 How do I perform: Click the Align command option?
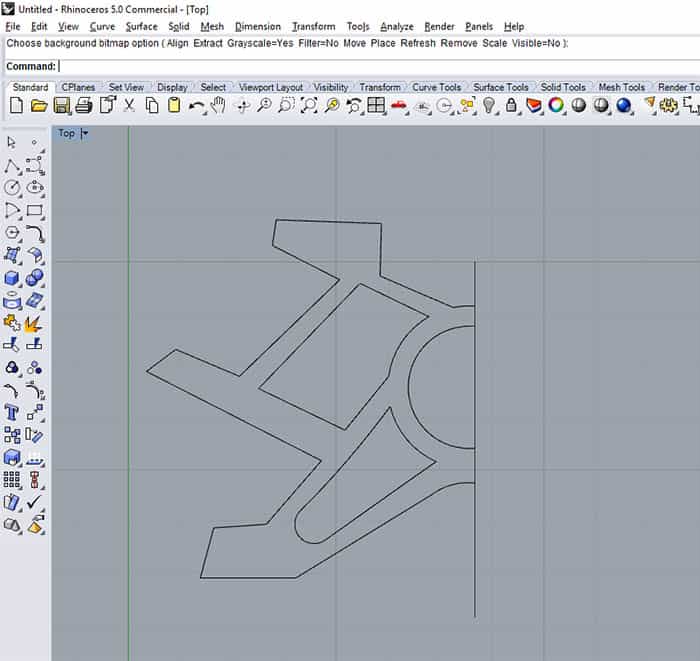[x=178, y=43]
